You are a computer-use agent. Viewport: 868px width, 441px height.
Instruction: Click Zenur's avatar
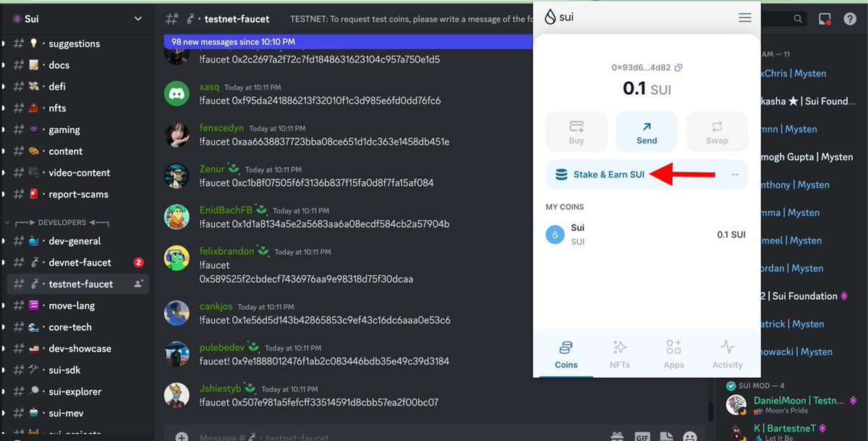point(177,176)
